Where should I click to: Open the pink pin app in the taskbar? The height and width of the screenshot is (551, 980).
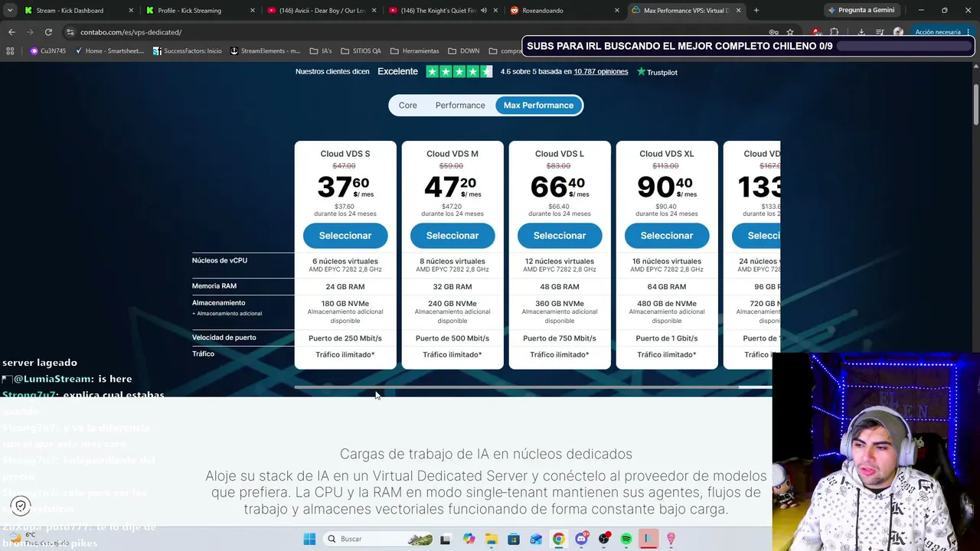click(671, 539)
